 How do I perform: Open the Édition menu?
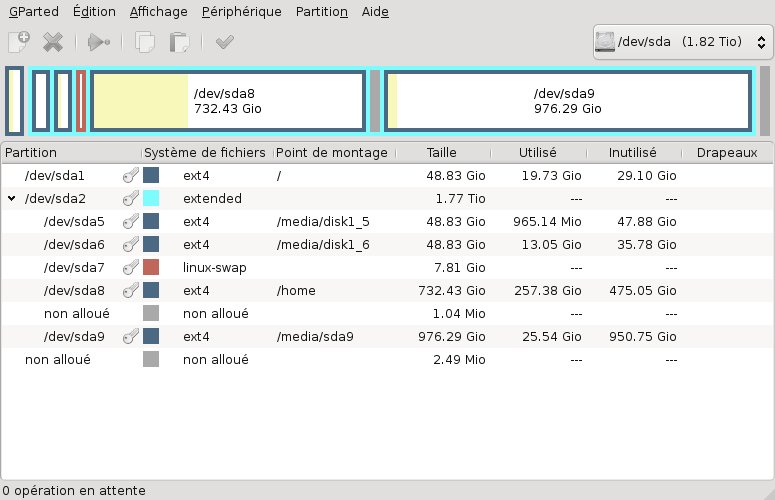94,11
